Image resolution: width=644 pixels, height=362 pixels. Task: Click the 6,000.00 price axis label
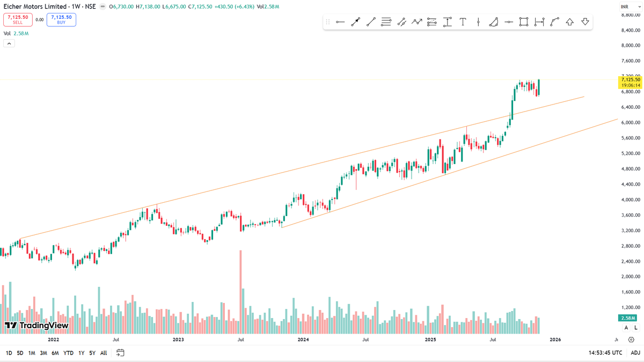pos(631,123)
